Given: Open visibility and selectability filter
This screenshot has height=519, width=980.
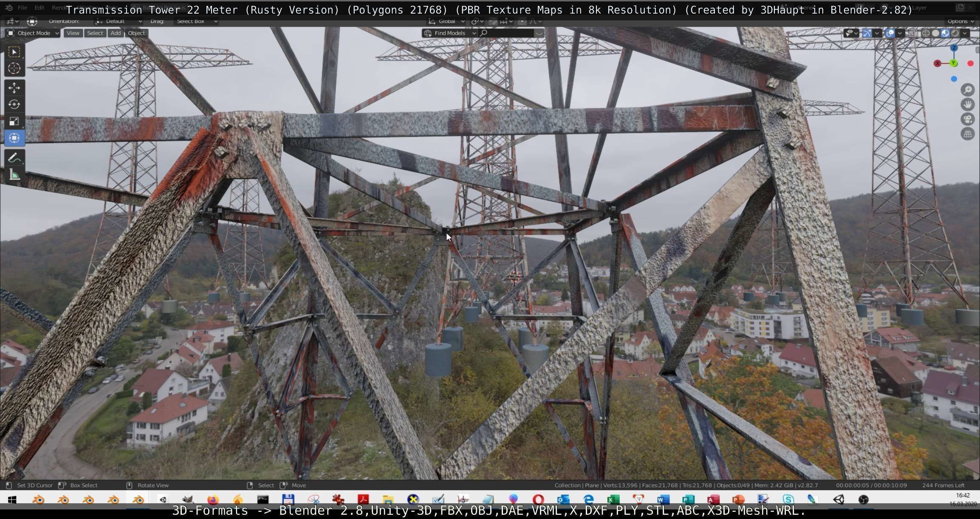Looking at the screenshot, I should [851, 33].
